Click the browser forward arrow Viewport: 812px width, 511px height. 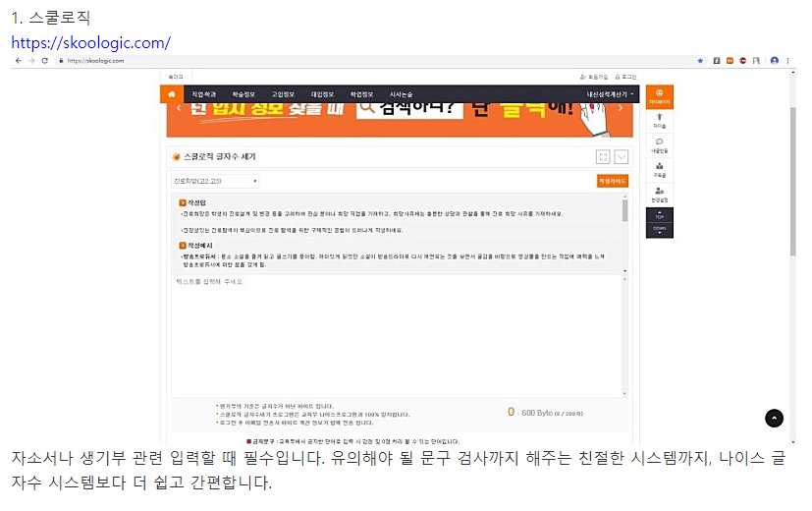click(x=31, y=61)
